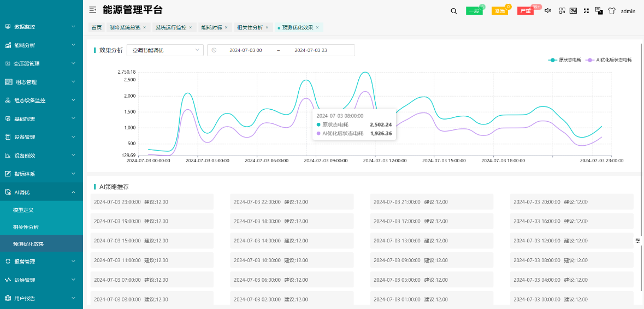This screenshot has width=644, height=309.
Task: Enter fullscreen using the fullscreen icon
Action: pyautogui.click(x=586, y=11)
